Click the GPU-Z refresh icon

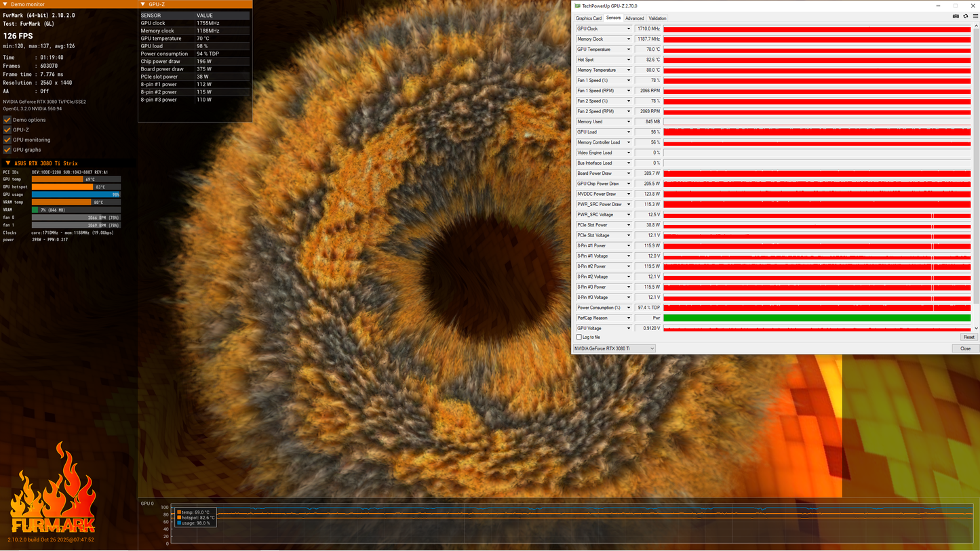pyautogui.click(x=966, y=16)
